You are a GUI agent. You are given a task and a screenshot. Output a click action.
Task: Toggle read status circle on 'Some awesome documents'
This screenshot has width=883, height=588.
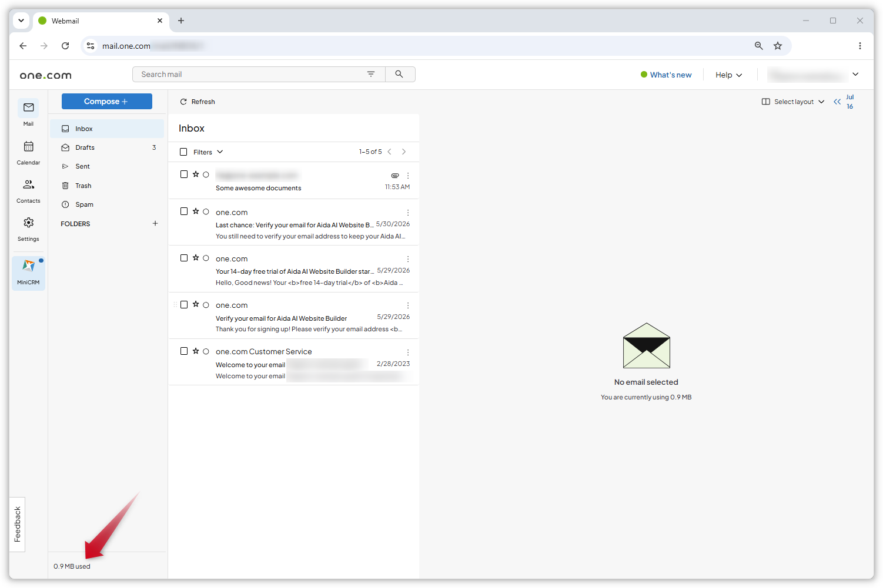click(206, 174)
